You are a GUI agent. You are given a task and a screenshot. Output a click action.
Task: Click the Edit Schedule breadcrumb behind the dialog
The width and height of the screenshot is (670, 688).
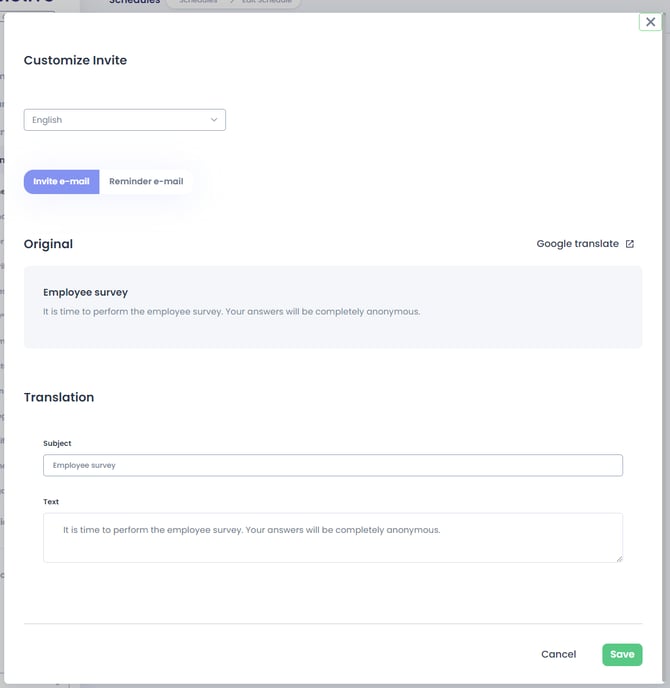(267, 3)
